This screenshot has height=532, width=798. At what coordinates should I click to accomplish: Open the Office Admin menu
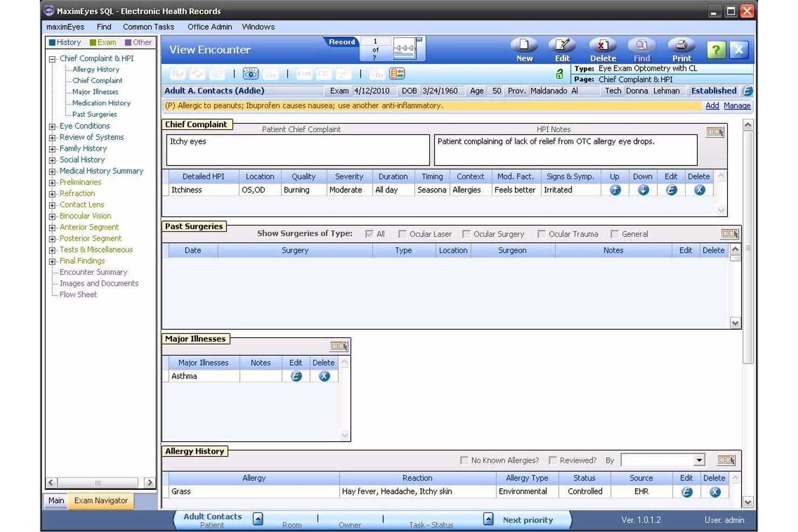[x=210, y=27]
